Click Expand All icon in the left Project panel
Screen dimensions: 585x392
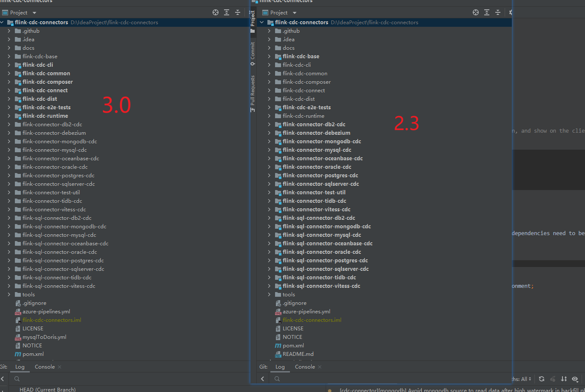pos(227,12)
